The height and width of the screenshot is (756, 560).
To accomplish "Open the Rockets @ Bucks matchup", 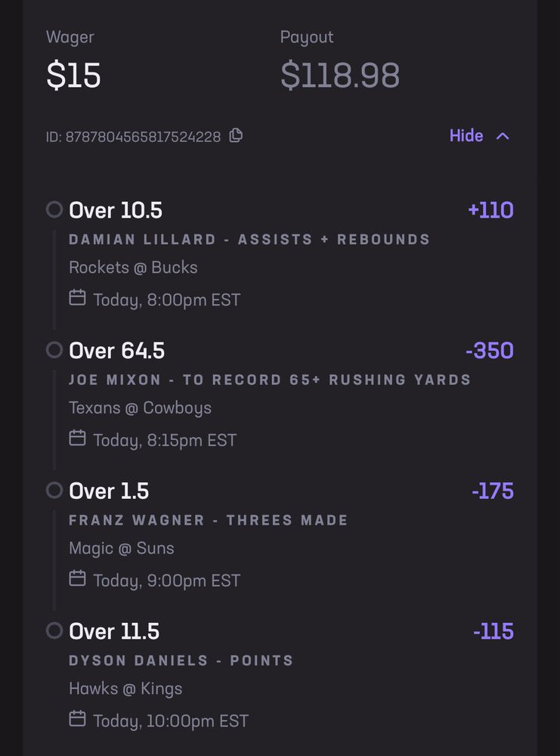I will (x=133, y=268).
